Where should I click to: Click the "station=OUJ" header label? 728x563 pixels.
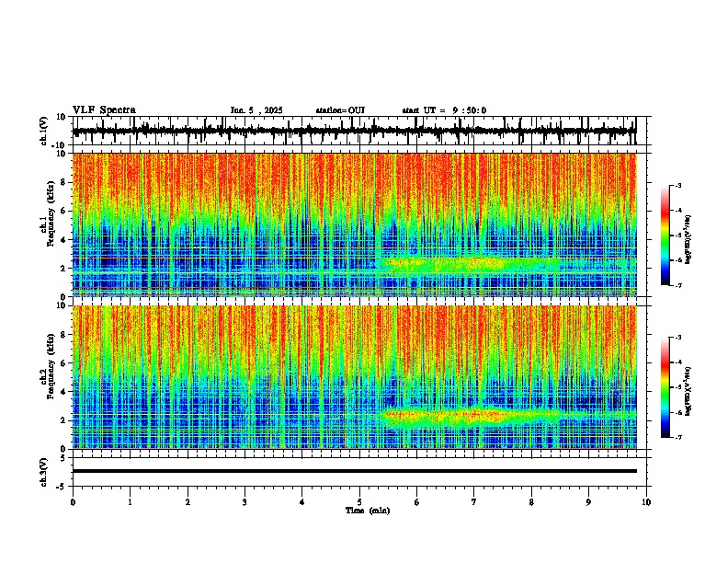(340, 110)
